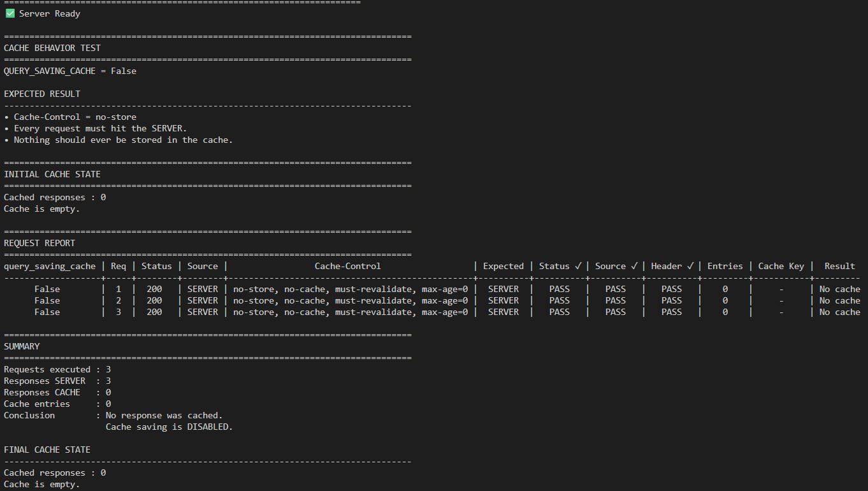Image resolution: width=868 pixels, height=491 pixels.
Task: Click the QUERY_SAVING_CACHE = False line
Action: click(x=70, y=71)
